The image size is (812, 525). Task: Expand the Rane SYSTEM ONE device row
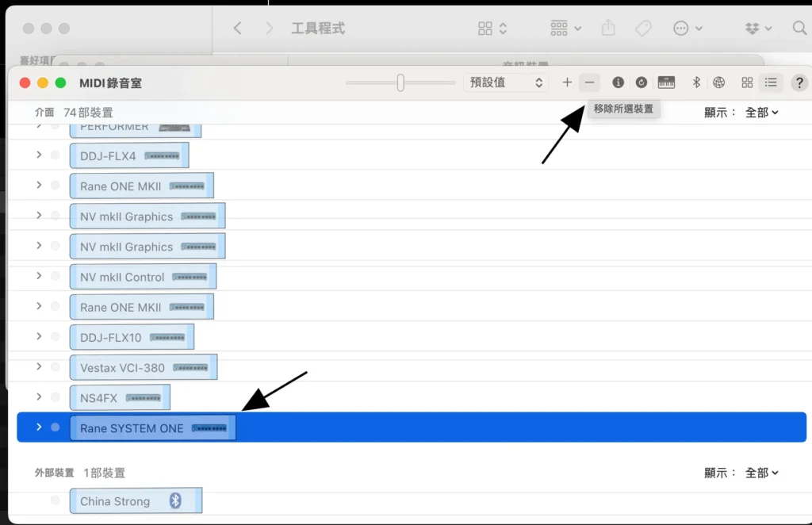coord(39,427)
